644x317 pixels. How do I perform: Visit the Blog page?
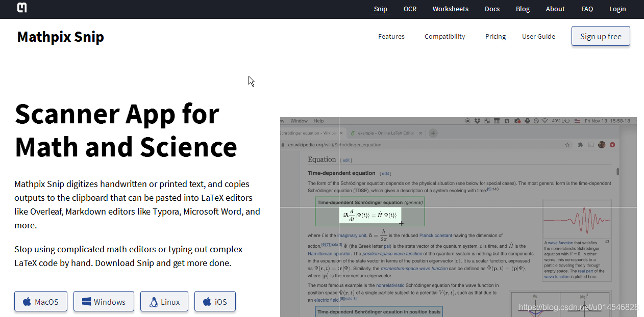523,9
